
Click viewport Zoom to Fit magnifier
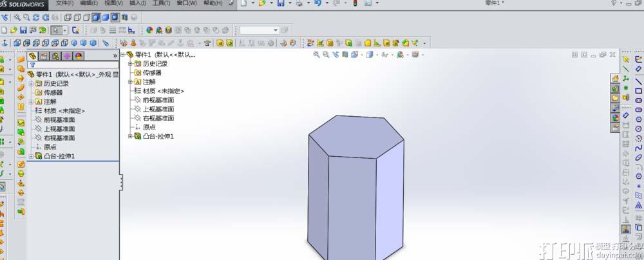point(316,54)
